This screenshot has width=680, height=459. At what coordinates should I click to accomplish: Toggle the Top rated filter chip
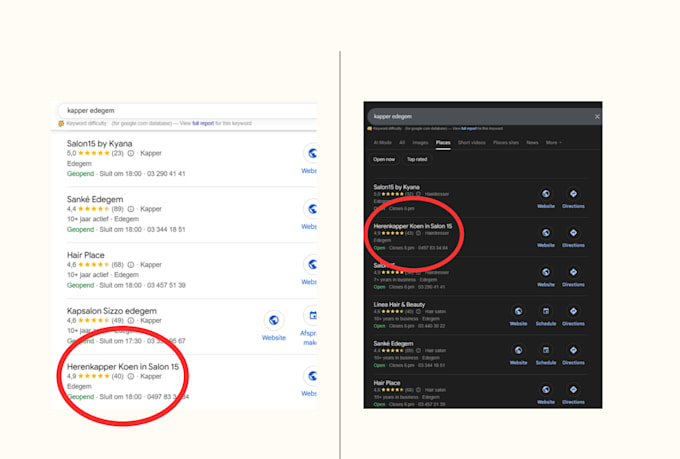[417, 159]
